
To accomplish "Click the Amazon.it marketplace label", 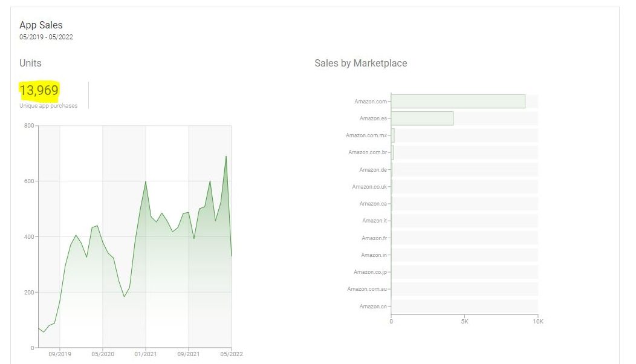I will (374, 221).
